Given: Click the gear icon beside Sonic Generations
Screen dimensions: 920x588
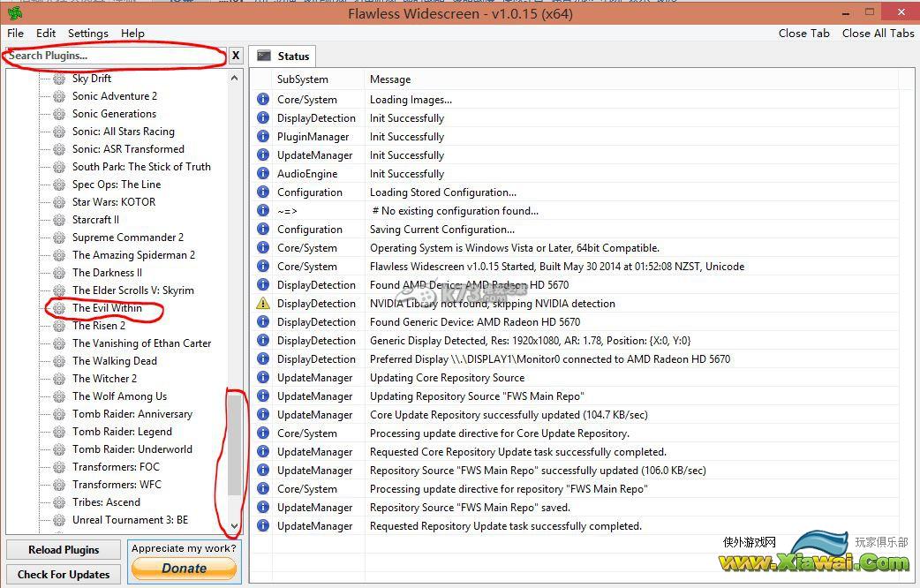Looking at the screenshot, I should tap(58, 114).
